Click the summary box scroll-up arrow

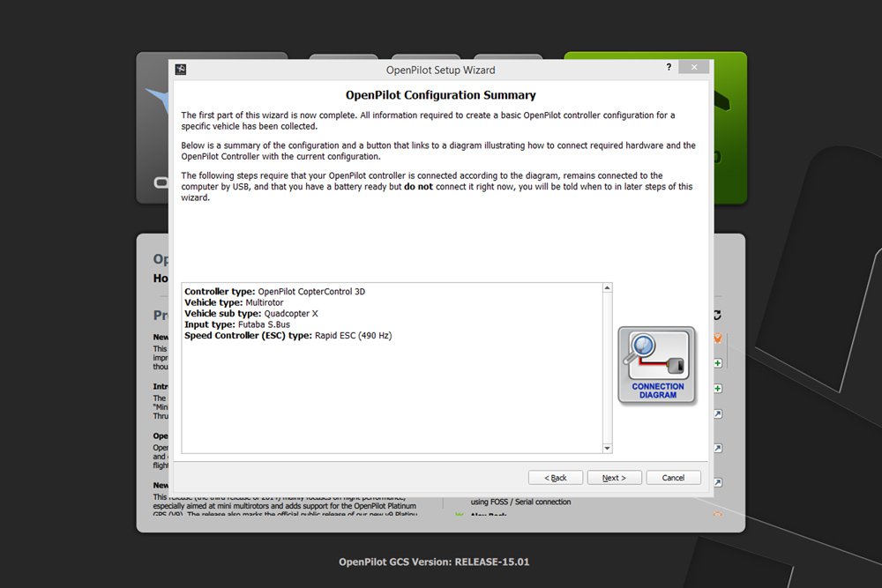(607, 287)
